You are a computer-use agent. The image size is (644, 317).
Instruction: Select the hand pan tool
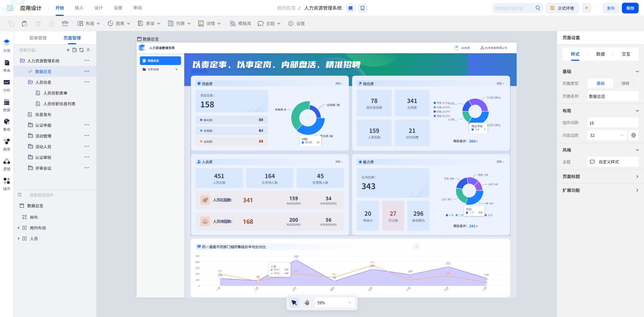coord(307,303)
